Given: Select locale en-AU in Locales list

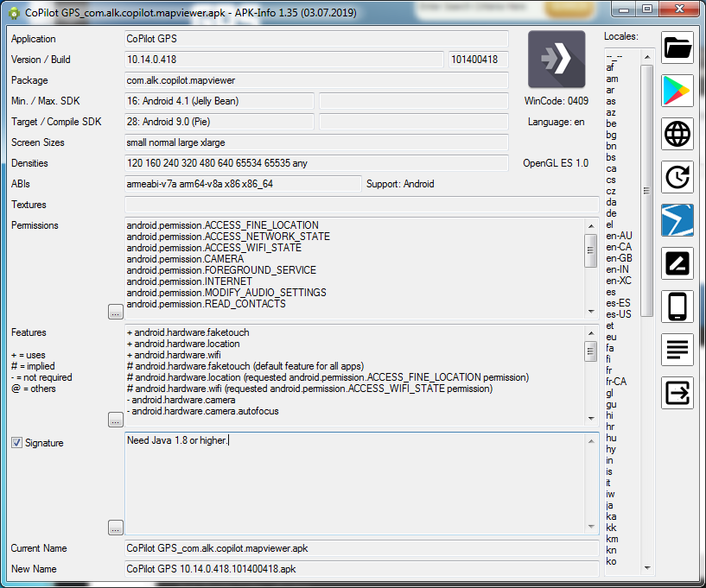Looking at the screenshot, I should (619, 236).
